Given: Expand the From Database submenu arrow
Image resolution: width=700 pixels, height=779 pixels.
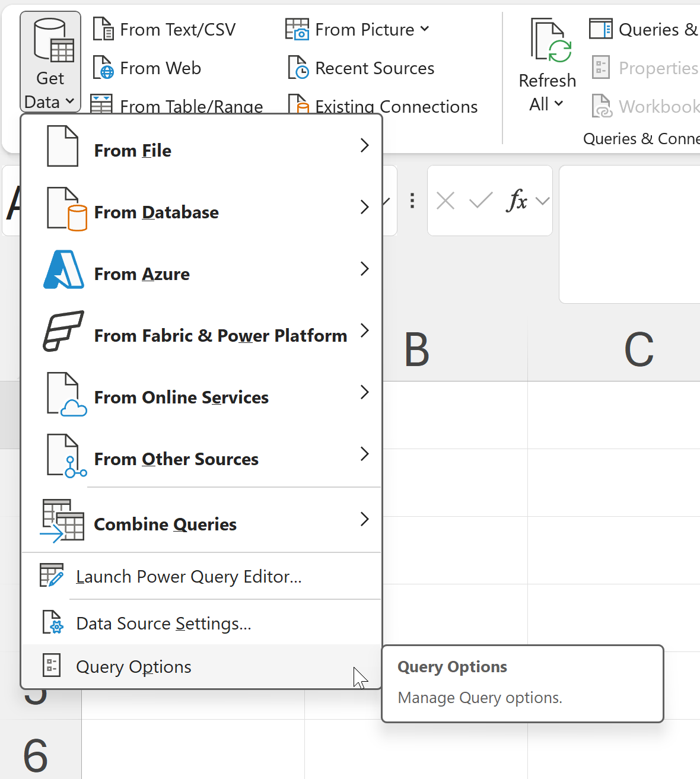Looking at the screenshot, I should coord(365,207).
